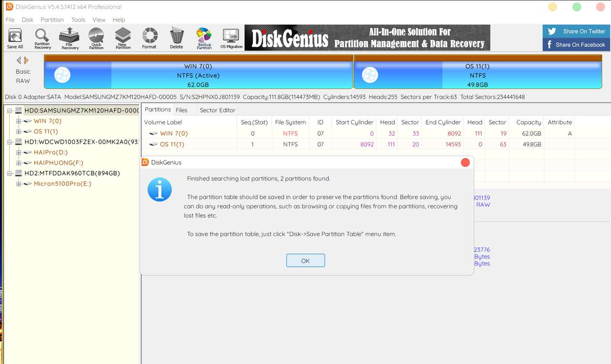Collapse the HD0 Samsung disk node
The height and width of the screenshot is (364, 611).
click(x=11, y=110)
